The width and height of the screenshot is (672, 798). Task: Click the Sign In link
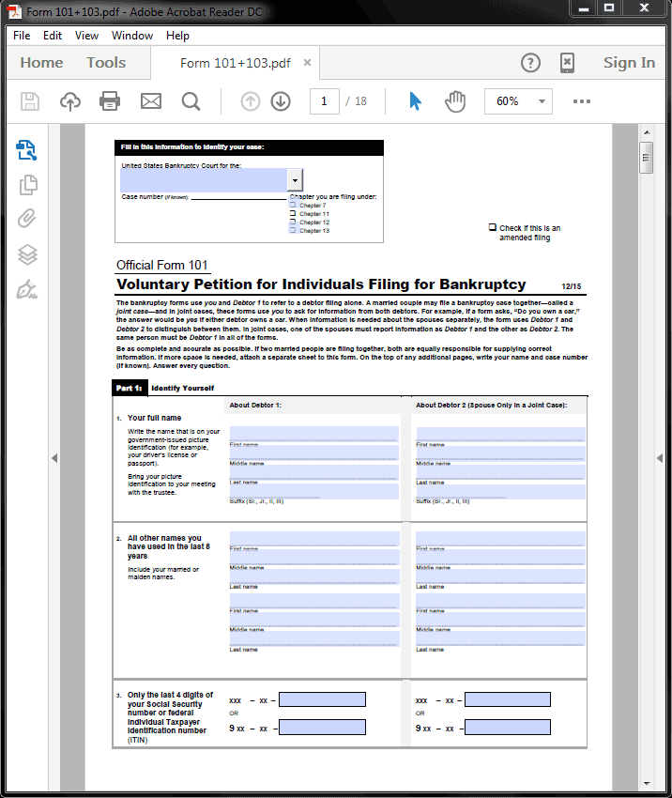pos(629,63)
